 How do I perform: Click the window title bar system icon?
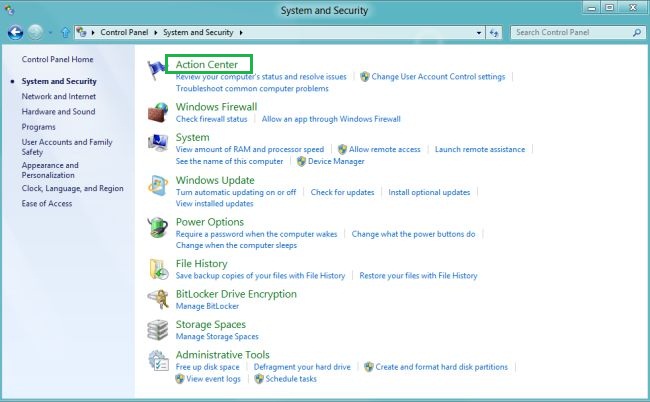[x=9, y=10]
